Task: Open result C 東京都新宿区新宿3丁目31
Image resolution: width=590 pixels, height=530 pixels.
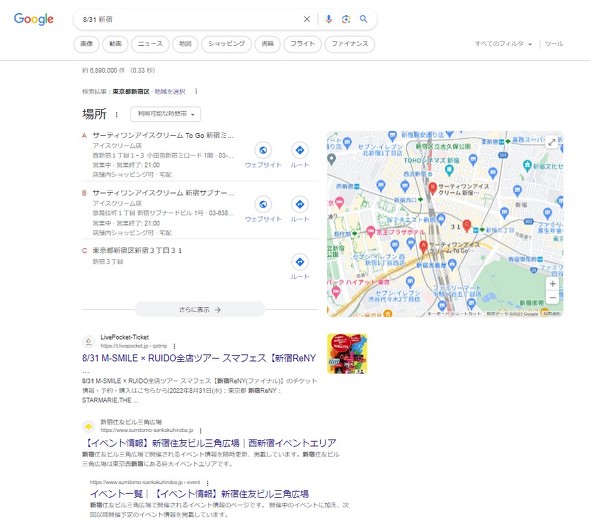Action: coord(137,251)
